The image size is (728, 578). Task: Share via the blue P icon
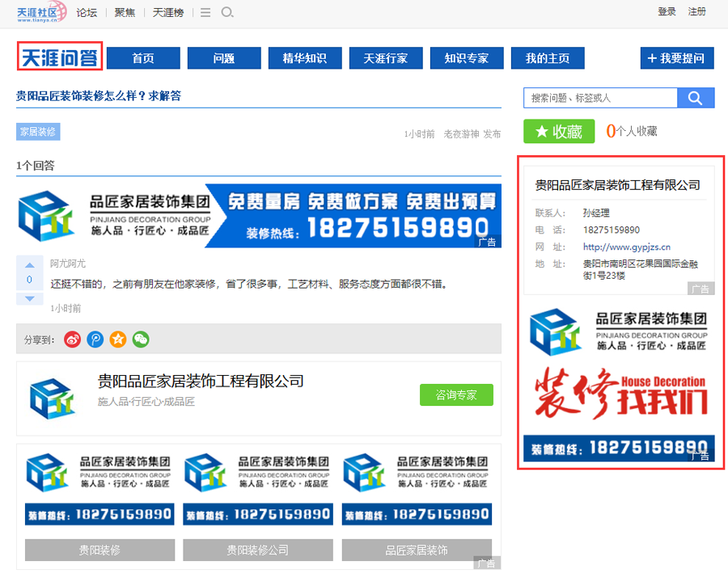(95, 340)
